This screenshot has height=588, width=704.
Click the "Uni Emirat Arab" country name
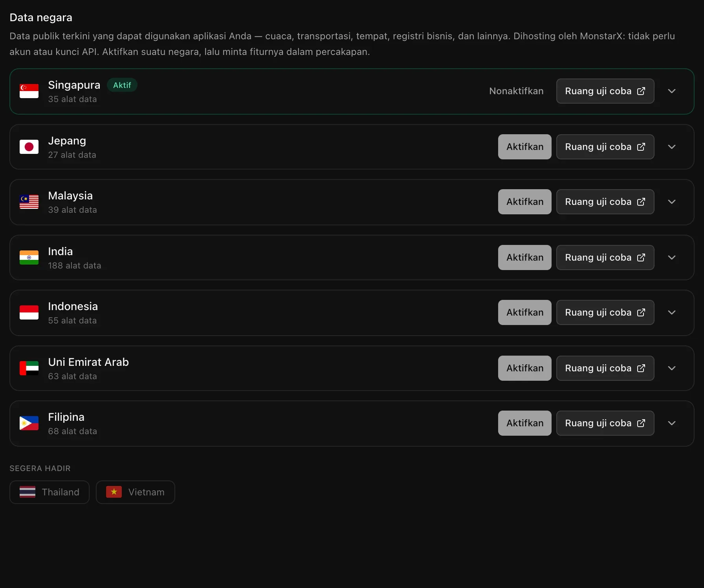(x=88, y=362)
